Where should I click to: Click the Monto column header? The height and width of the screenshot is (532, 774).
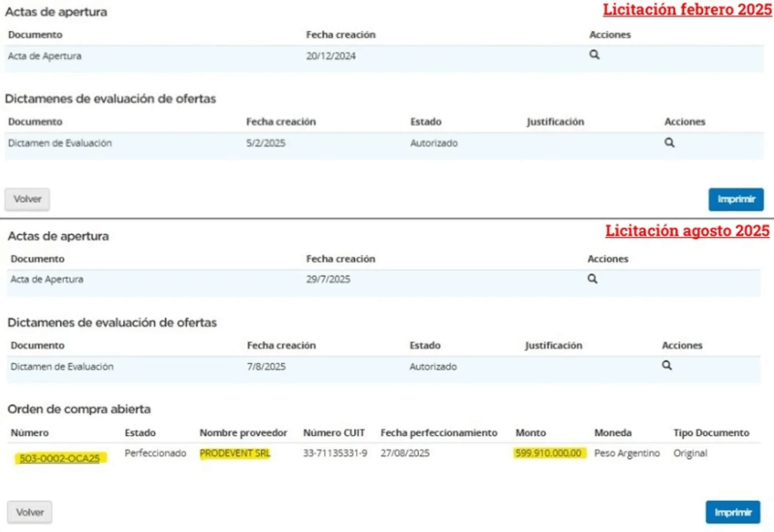pyautogui.click(x=531, y=433)
